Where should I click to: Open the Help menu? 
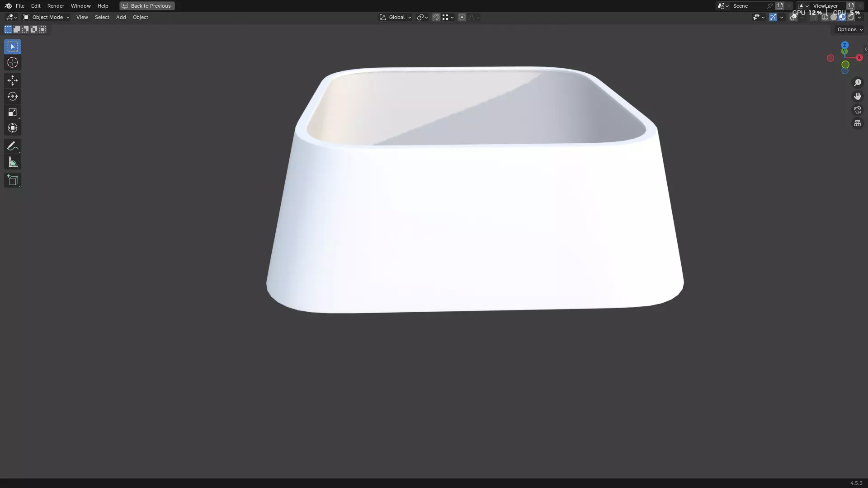(x=103, y=6)
